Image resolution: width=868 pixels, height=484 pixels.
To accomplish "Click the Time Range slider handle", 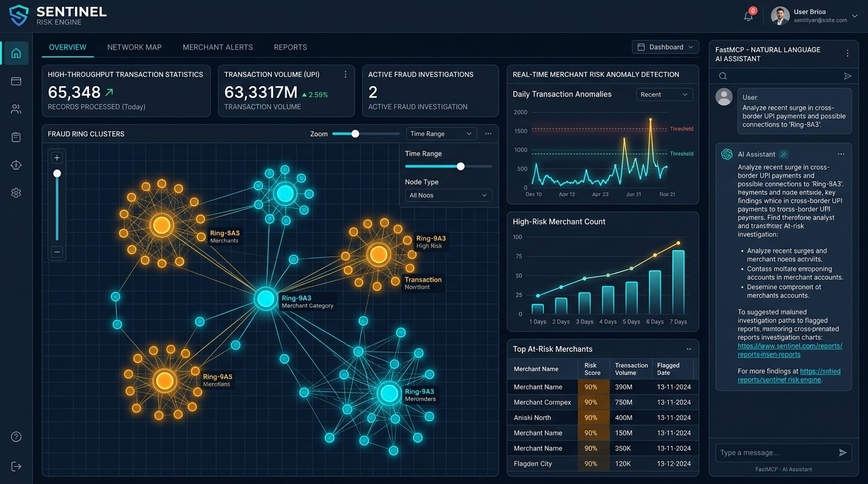I will (460, 166).
